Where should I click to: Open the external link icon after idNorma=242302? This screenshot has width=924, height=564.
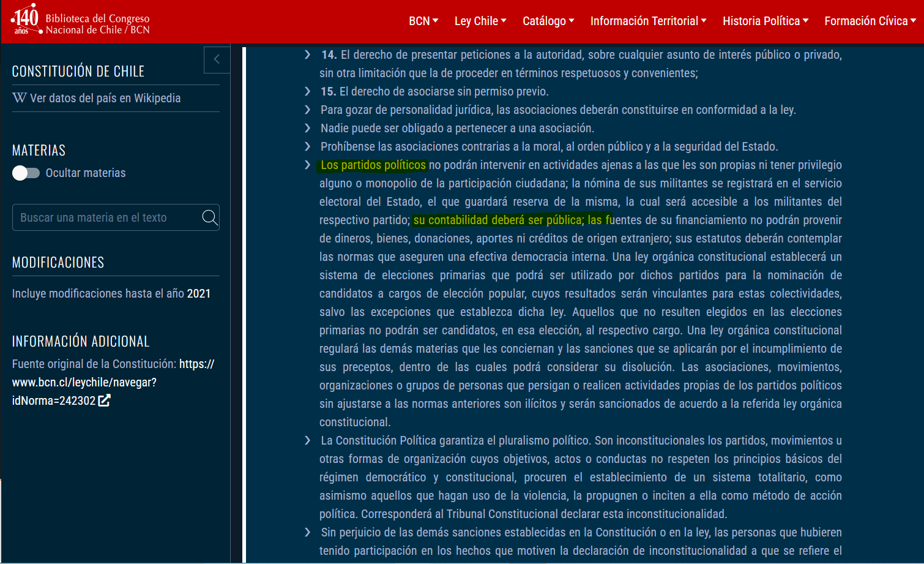(x=104, y=400)
